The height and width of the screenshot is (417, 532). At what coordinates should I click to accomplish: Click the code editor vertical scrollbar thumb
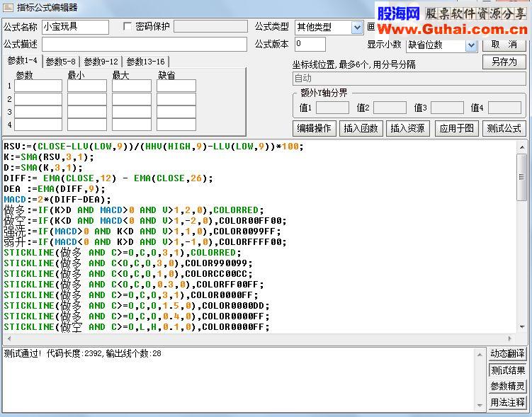tap(522, 176)
